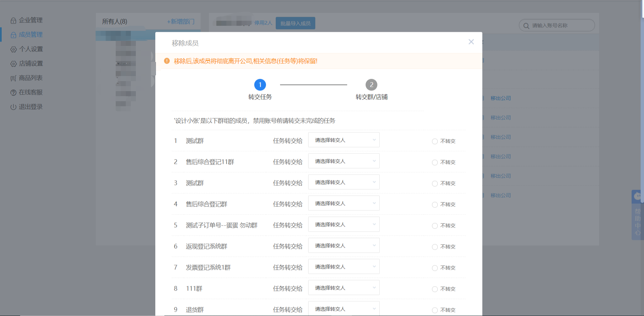The image size is (644, 316).
Task: Open 成员管理 in the sidebar
Action: click(30, 35)
